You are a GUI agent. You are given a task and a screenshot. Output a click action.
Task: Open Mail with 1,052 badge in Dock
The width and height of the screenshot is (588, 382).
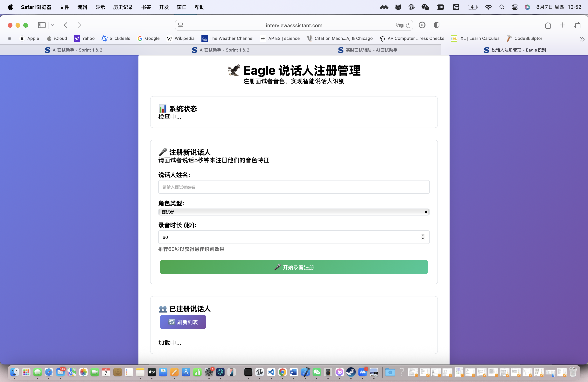(x=60, y=372)
